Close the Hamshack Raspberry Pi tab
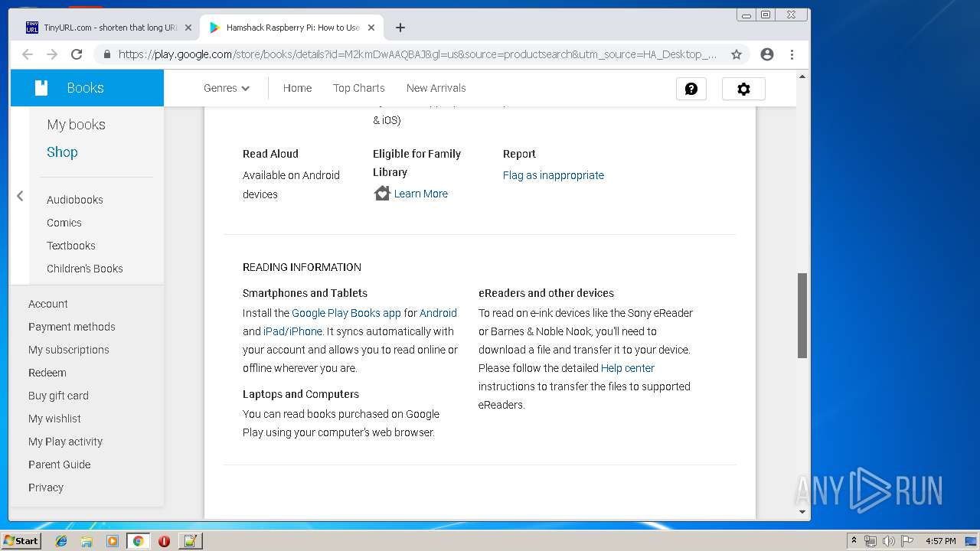This screenshot has height=551, width=980. point(371,28)
